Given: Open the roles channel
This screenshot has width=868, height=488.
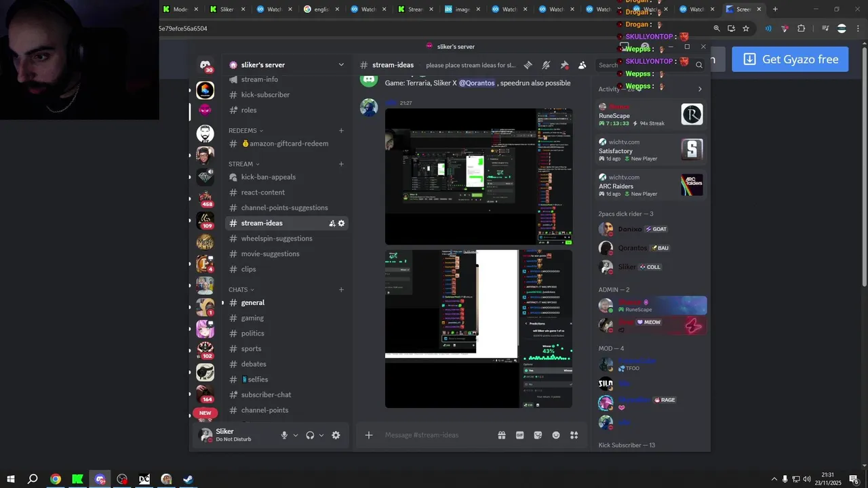Looking at the screenshot, I should click(x=287, y=110).
